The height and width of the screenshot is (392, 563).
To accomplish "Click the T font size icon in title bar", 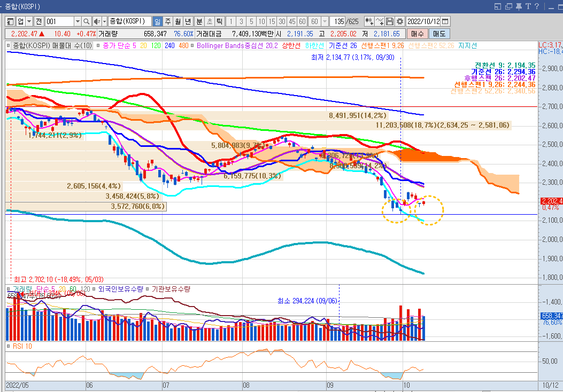I will (528, 6).
